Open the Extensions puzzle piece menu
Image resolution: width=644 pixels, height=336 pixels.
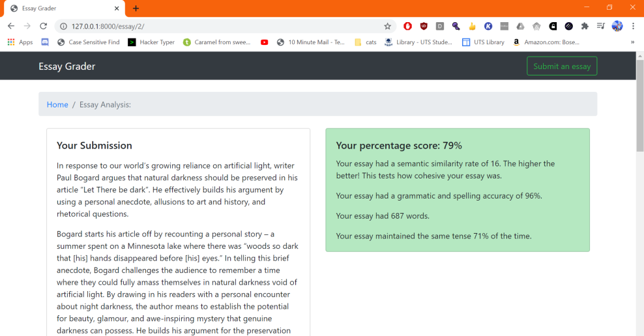pyautogui.click(x=585, y=26)
